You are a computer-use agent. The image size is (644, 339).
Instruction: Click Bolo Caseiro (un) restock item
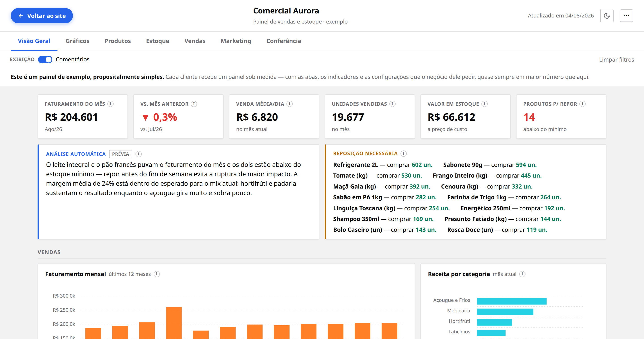click(385, 230)
